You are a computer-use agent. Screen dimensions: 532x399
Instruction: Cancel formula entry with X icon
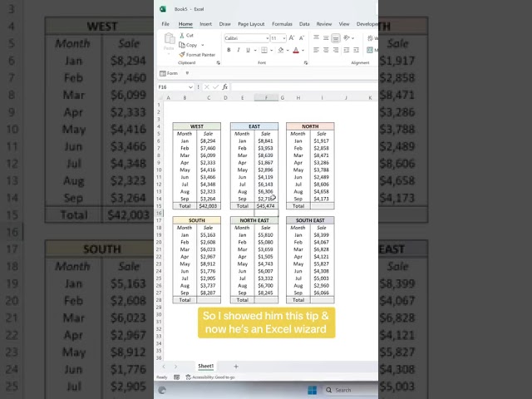tap(206, 87)
